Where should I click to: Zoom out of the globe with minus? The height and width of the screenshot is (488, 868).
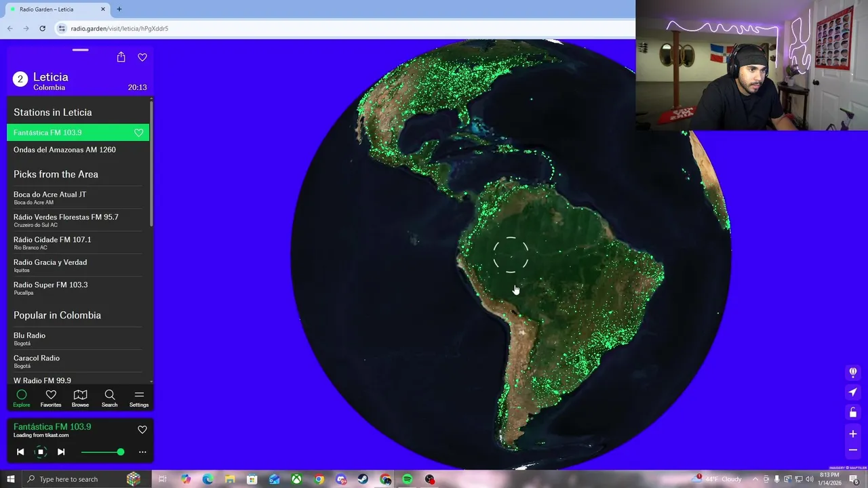pyautogui.click(x=853, y=450)
